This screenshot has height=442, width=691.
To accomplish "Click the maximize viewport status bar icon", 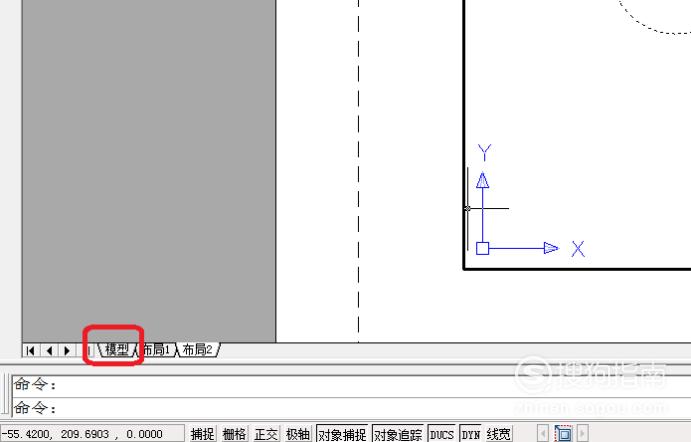I will click(563, 434).
